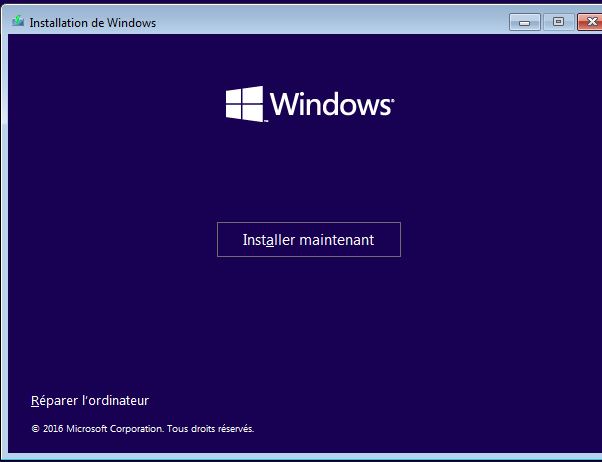Image resolution: width=602 pixels, height=462 pixels.
Task: Minimize the Installation de Windows window
Action: pos(524,22)
